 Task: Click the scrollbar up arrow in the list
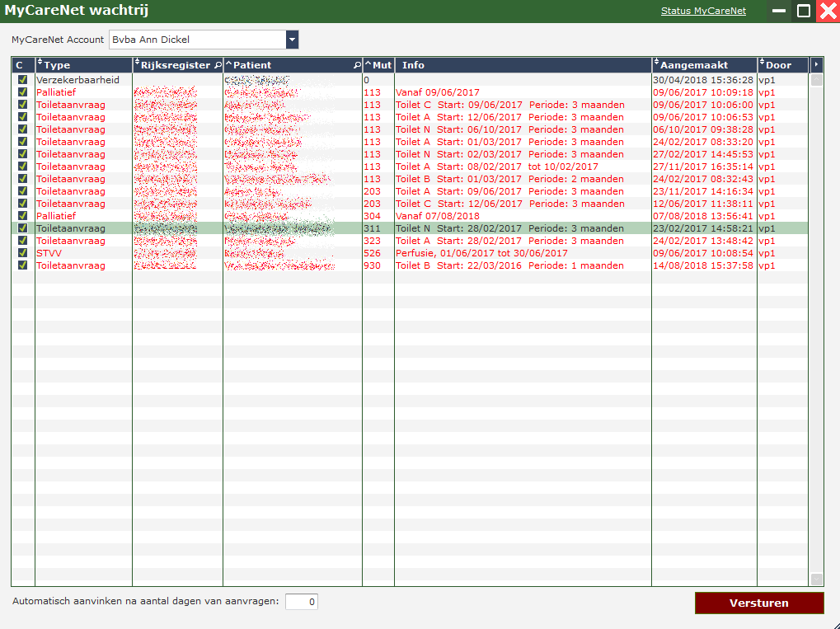point(816,80)
